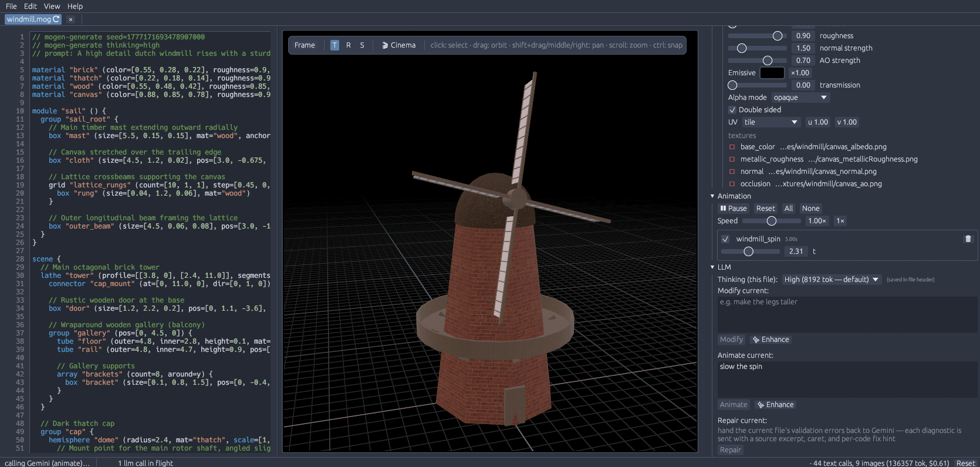The height and width of the screenshot is (467, 980).
Task: Open the View menu
Action: tap(52, 6)
